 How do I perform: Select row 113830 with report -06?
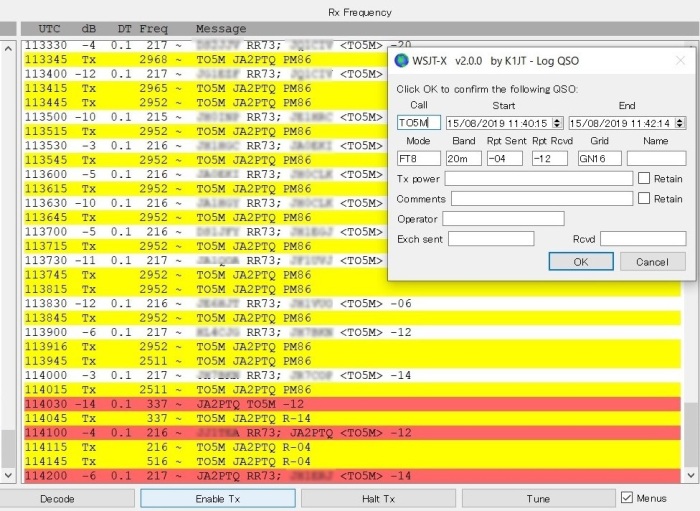352,303
